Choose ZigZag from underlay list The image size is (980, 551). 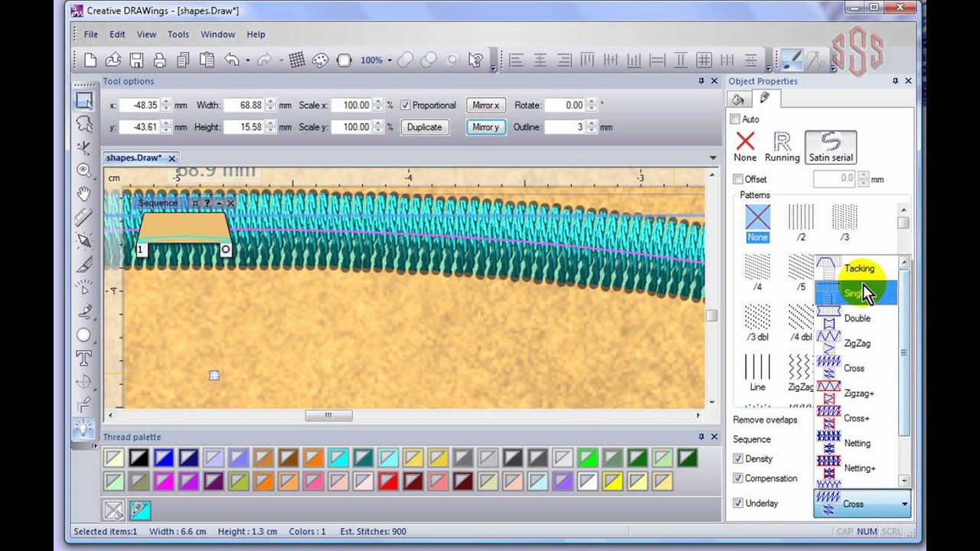(856, 344)
